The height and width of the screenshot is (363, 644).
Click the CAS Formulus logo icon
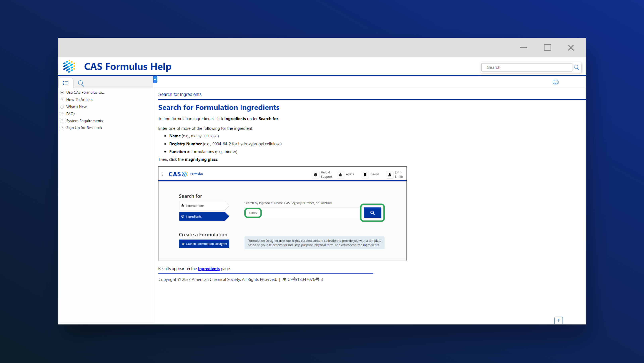[x=69, y=66]
